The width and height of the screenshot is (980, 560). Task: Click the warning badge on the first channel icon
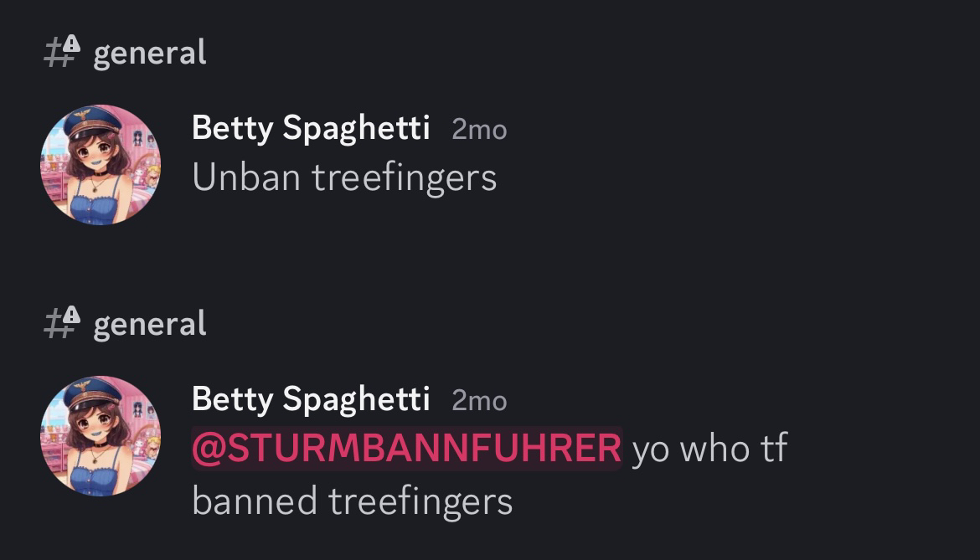(71, 44)
